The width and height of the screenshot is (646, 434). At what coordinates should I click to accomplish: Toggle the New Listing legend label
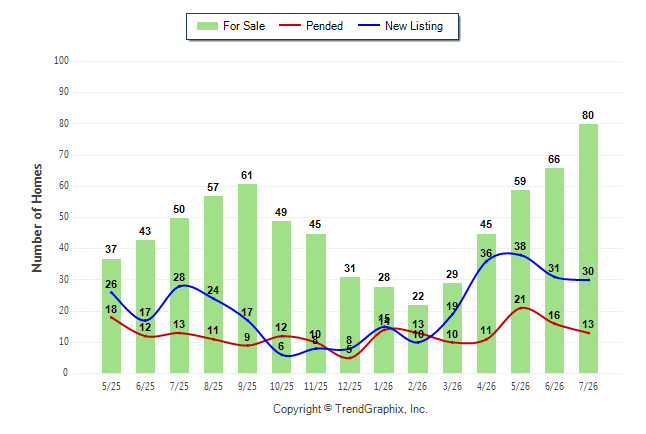pos(414,26)
